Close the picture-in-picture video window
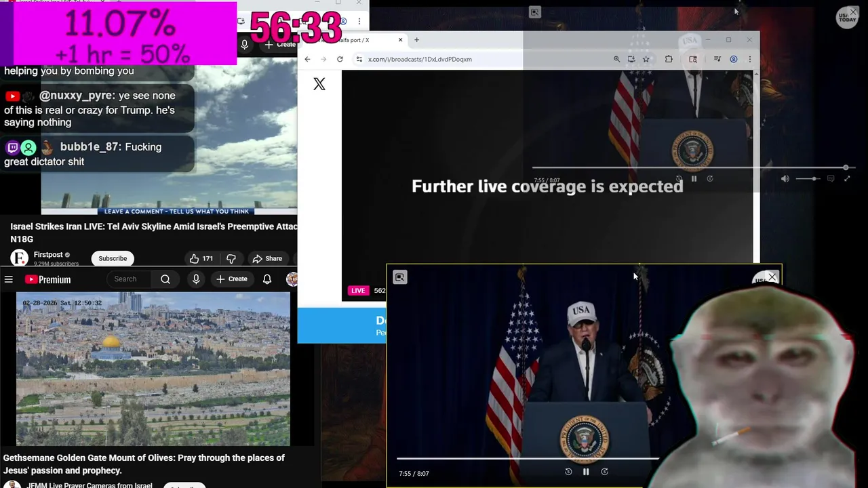The image size is (868, 488). 772,277
